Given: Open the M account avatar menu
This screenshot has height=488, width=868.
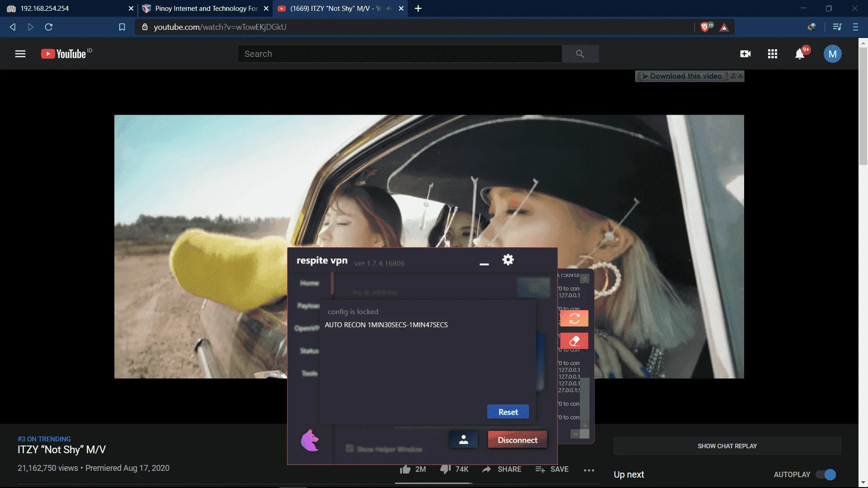Looking at the screenshot, I should click(832, 54).
